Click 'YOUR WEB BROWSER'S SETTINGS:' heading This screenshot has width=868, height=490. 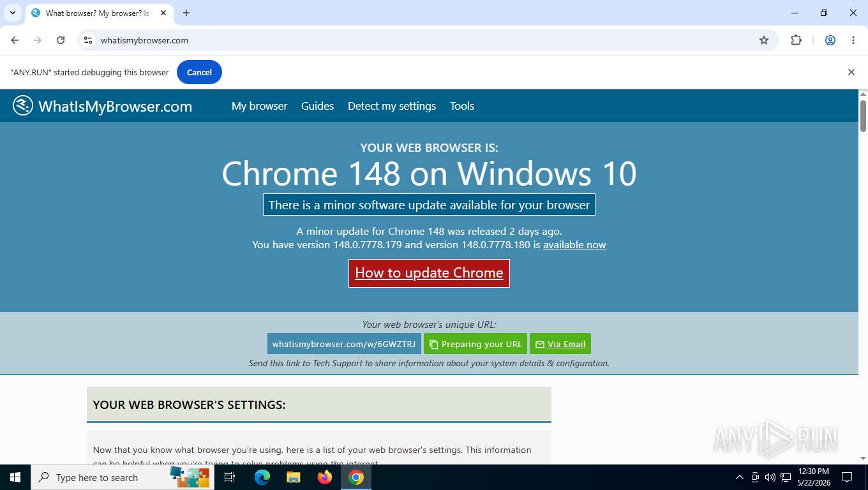point(189,405)
